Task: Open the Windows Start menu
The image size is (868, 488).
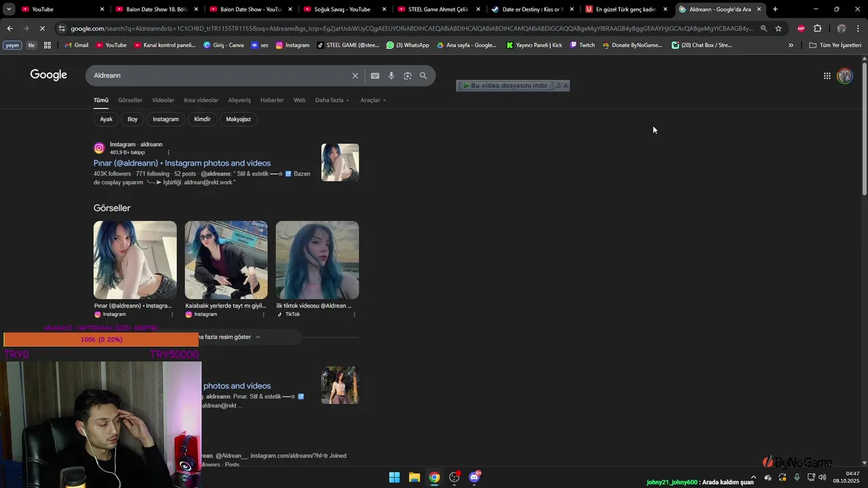Action: (x=394, y=477)
